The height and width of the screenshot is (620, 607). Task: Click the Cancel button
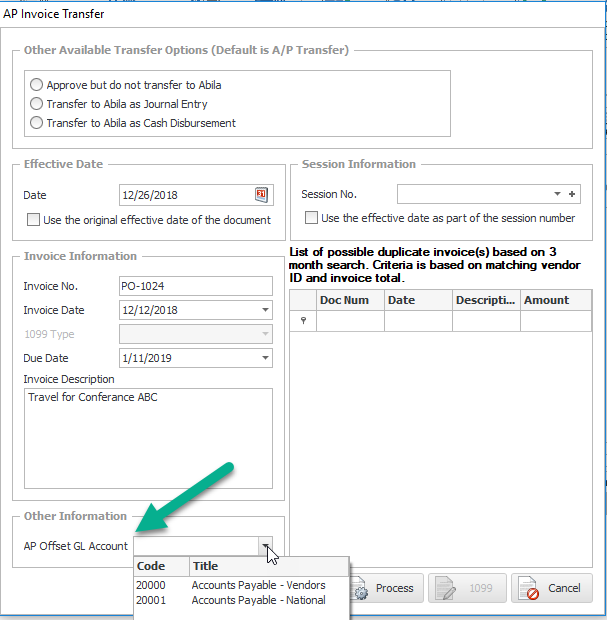pos(552,588)
